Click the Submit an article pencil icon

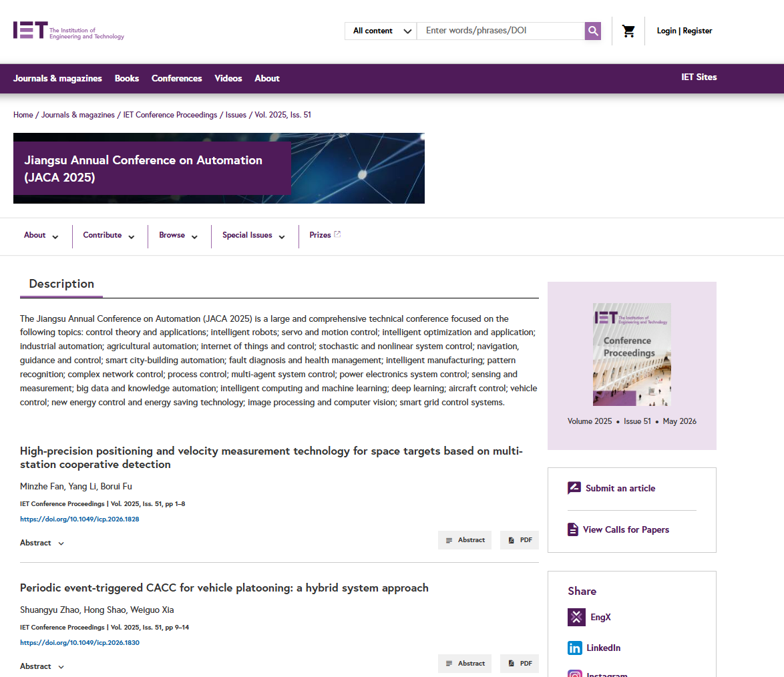point(574,487)
